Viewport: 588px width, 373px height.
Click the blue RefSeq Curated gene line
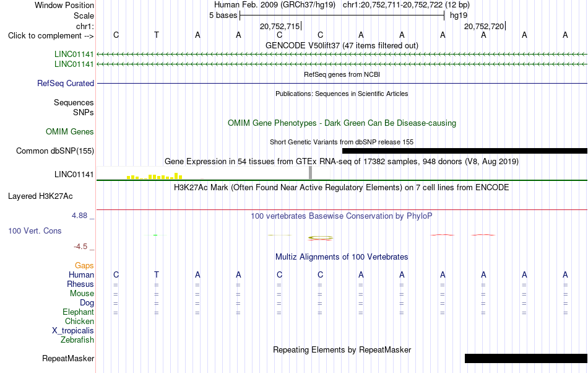click(342, 83)
